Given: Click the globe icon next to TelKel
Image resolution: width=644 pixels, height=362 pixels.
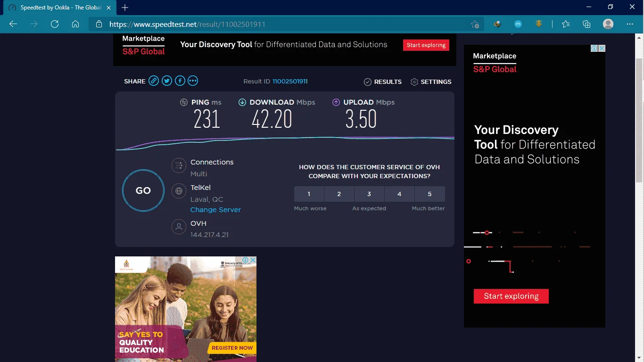Looking at the screenshot, I should coord(179,191).
